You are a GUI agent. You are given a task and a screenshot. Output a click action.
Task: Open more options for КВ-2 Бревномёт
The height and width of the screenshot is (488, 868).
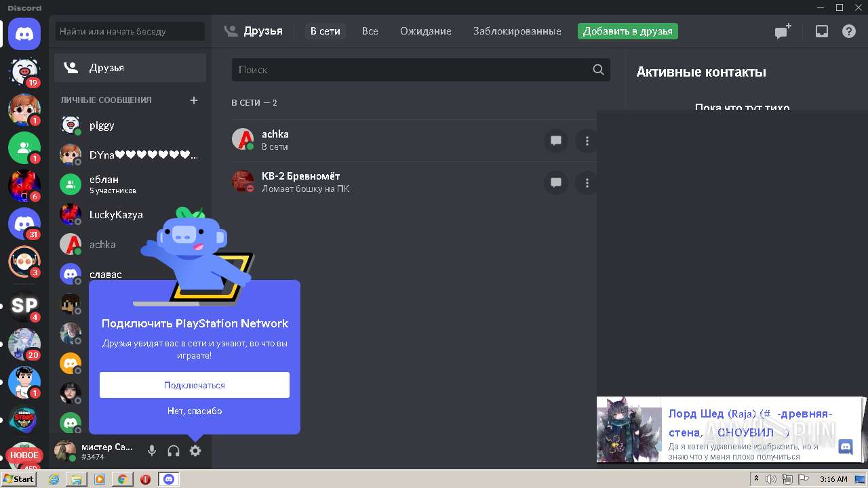(587, 182)
